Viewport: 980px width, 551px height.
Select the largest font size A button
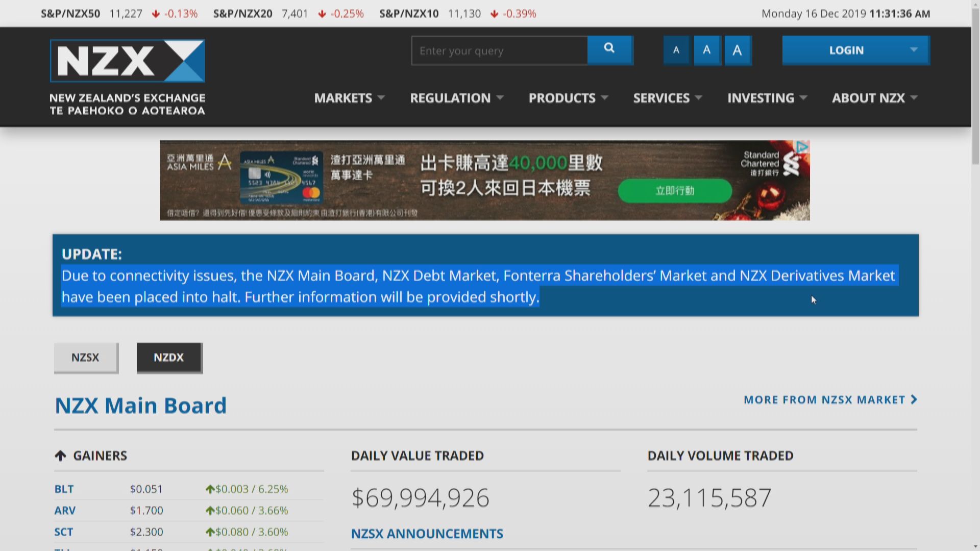click(738, 50)
